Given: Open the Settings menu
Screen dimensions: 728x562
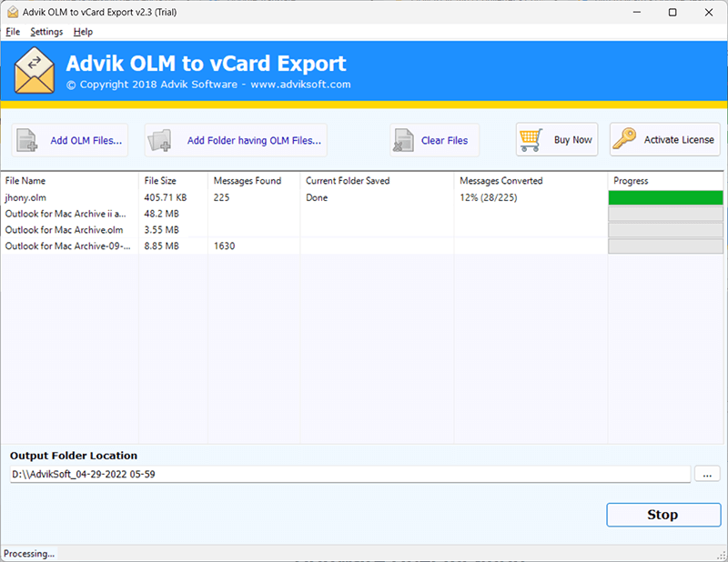Looking at the screenshot, I should click(x=46, y=32).
